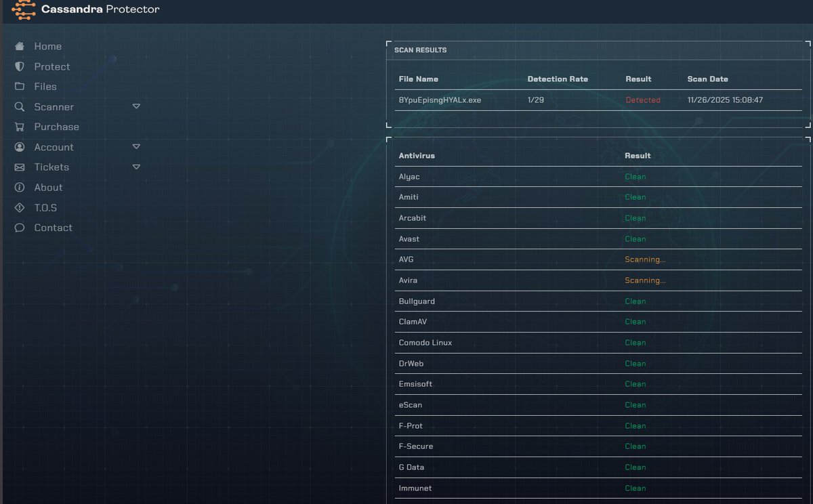Click the Clean result for DrWeb
Image resolution: width=813 pixels, height=504 pixels.
tap(635, 364)
